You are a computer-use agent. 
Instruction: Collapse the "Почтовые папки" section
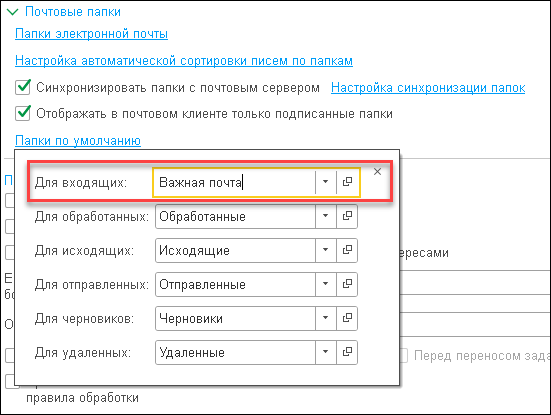coord(13,12)
